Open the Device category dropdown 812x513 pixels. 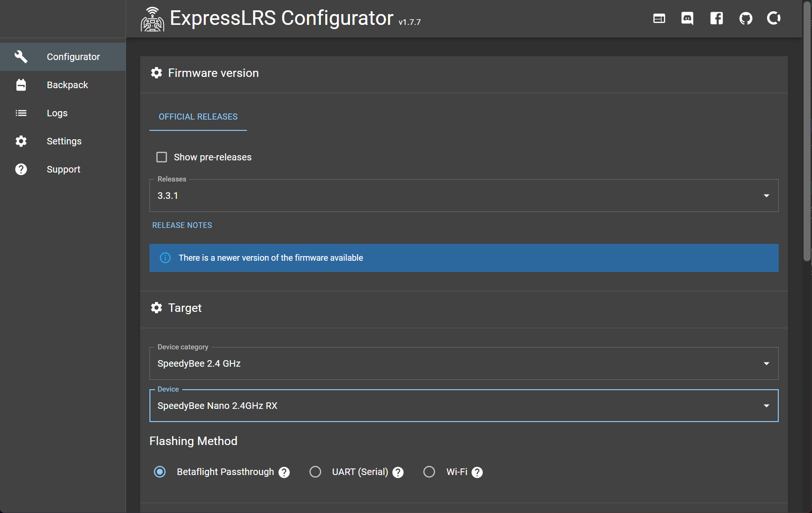[464, 363]
